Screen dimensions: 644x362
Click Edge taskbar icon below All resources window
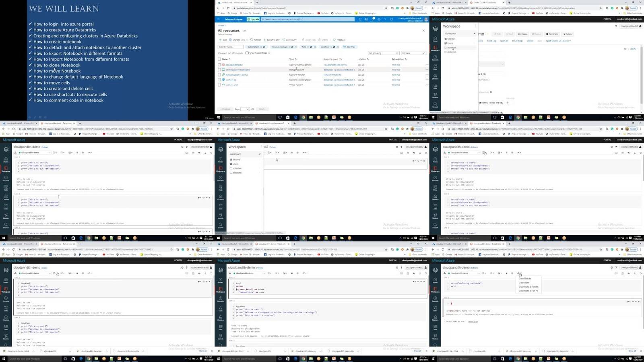point(295,117)
